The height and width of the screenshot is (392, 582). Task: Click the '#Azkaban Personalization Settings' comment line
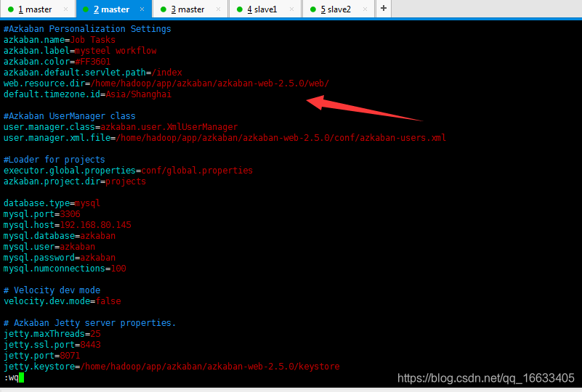(x=87, y=29)
